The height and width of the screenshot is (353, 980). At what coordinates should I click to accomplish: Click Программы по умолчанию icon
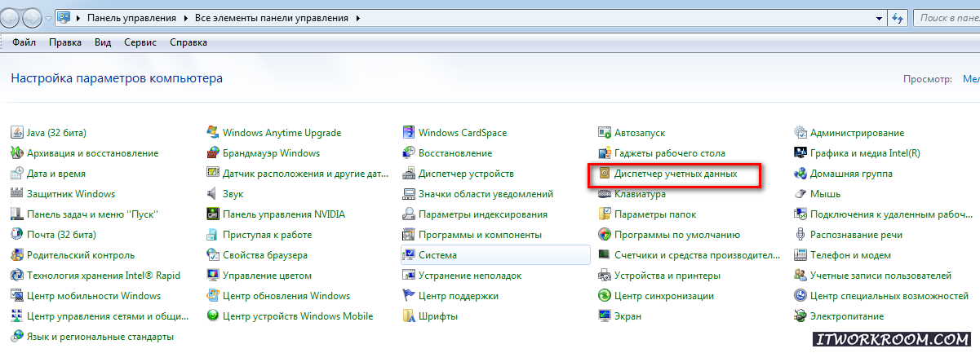[x=605, y=235]
